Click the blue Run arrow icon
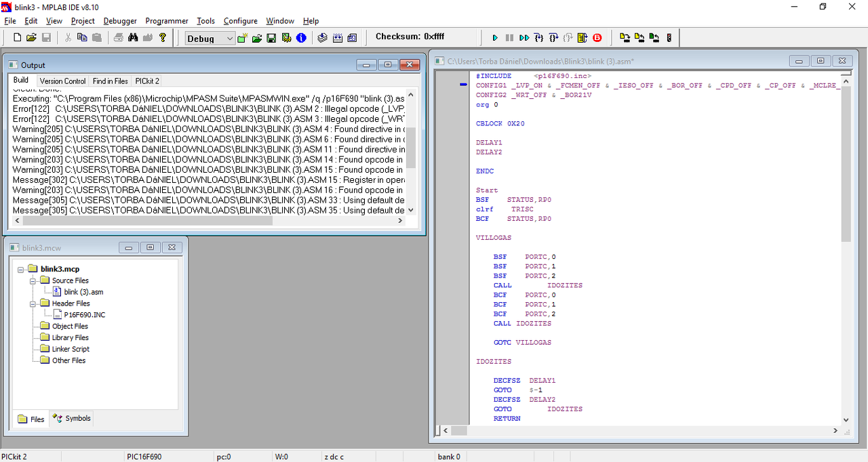The height and width of the screenshot is (462, 868). pyautogui.click(x=495, y=38)
